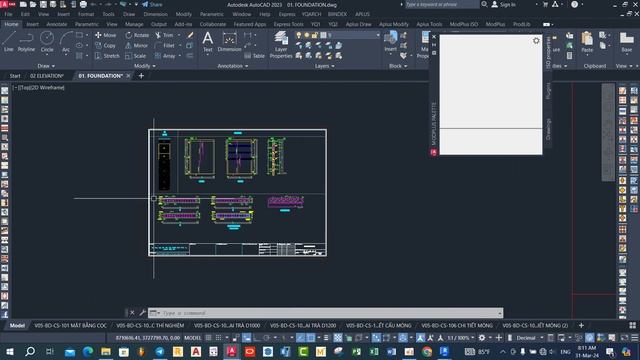The width and height of the screenshot is (640, 360).
Task: Select the Polyline tool
Action: click(26, 43)
